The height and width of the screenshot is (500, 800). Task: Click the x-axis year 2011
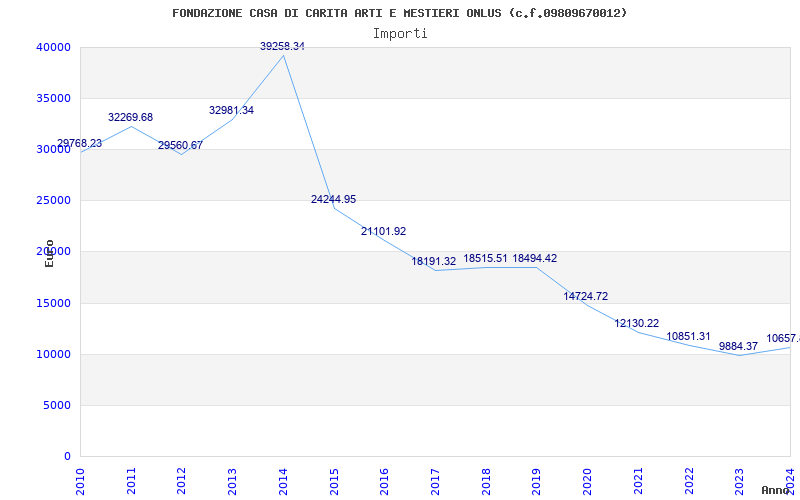click(x=131, y=482)
